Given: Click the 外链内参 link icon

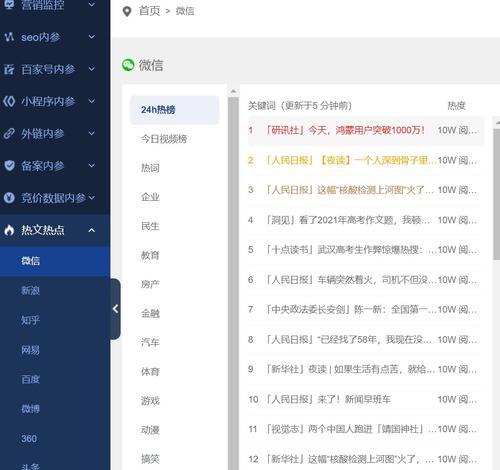Looking at the screenshot, I should coord(9,133).
